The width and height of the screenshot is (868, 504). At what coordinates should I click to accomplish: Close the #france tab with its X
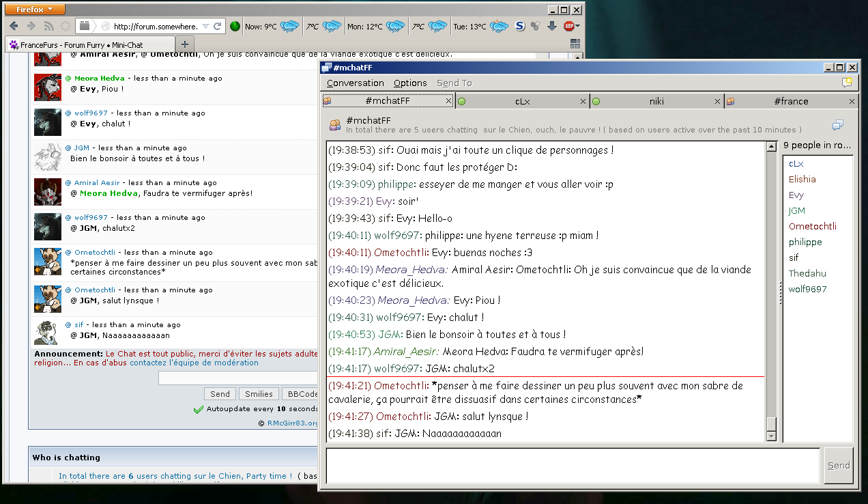(852, 101)
